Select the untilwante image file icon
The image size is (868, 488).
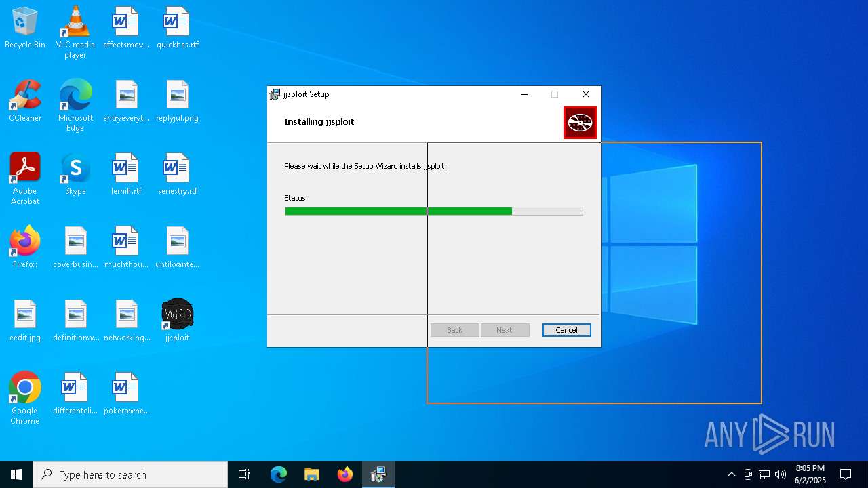point(177,247)
